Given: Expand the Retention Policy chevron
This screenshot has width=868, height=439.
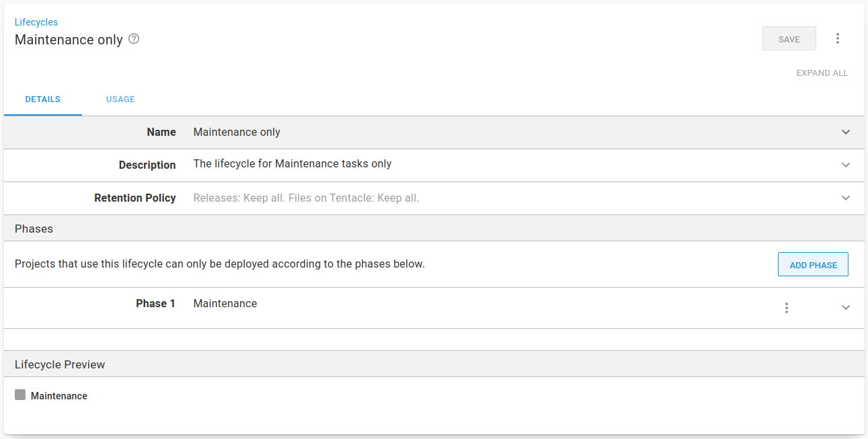Looking at the screenshot, I should click(846, 198).
